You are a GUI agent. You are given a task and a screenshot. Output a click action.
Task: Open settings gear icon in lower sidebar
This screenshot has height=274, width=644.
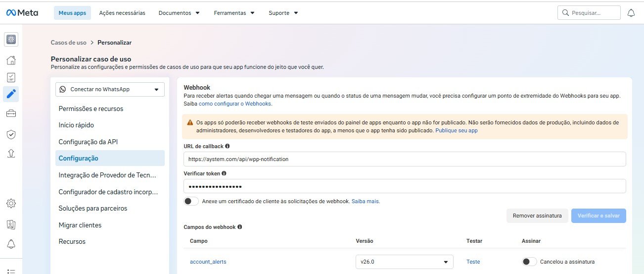click(11, 203)
